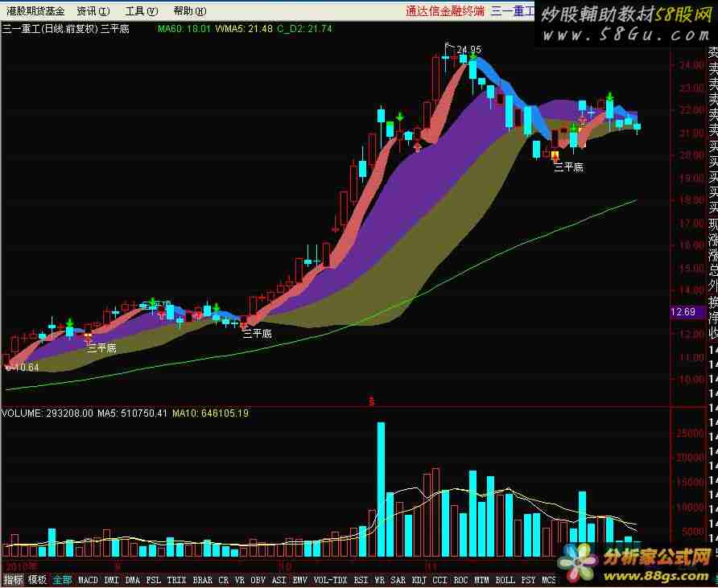The height and width of the screenshot is (588, 718).
Task: Select the TRIX indicator tab
Action: [177, 580]
